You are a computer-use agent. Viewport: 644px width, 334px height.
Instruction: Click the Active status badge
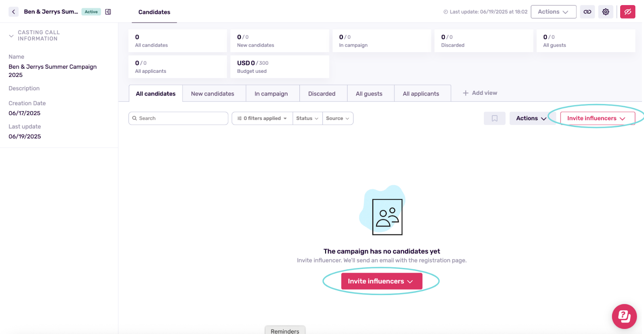[91, 12]
